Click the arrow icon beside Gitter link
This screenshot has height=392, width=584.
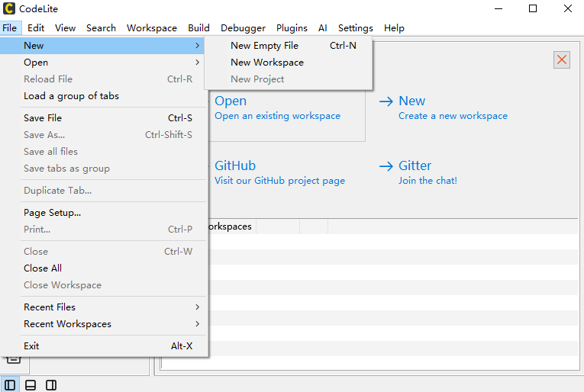pyautogui.click(x=386, y=165)
